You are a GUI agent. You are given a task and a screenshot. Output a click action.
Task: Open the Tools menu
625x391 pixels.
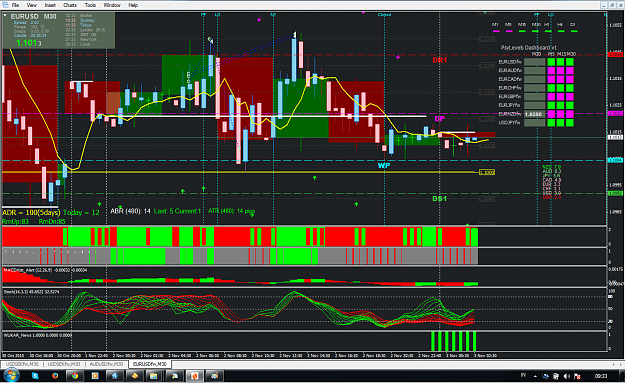pos(90,5)
